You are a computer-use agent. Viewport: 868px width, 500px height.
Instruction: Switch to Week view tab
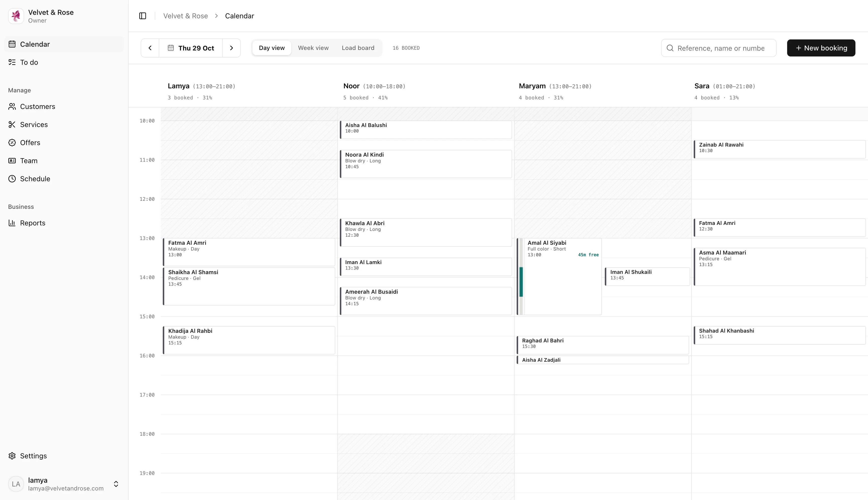coord(313,48)
